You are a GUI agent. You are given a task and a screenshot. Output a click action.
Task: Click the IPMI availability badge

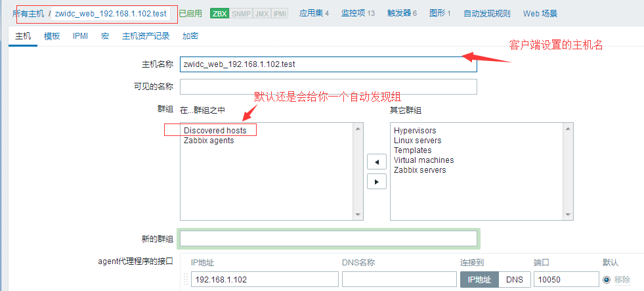tap(280, 13)
